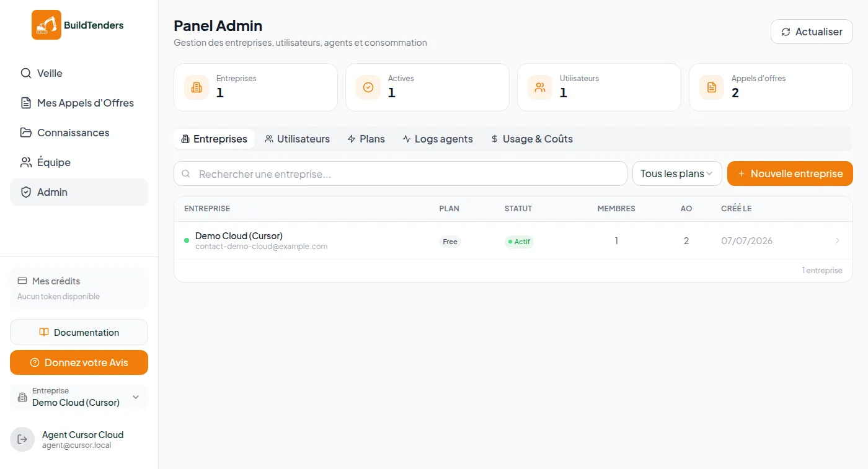Click the check-circle icon on Actives card
This screenshot has width=868, height=469.
pos(368,87)
